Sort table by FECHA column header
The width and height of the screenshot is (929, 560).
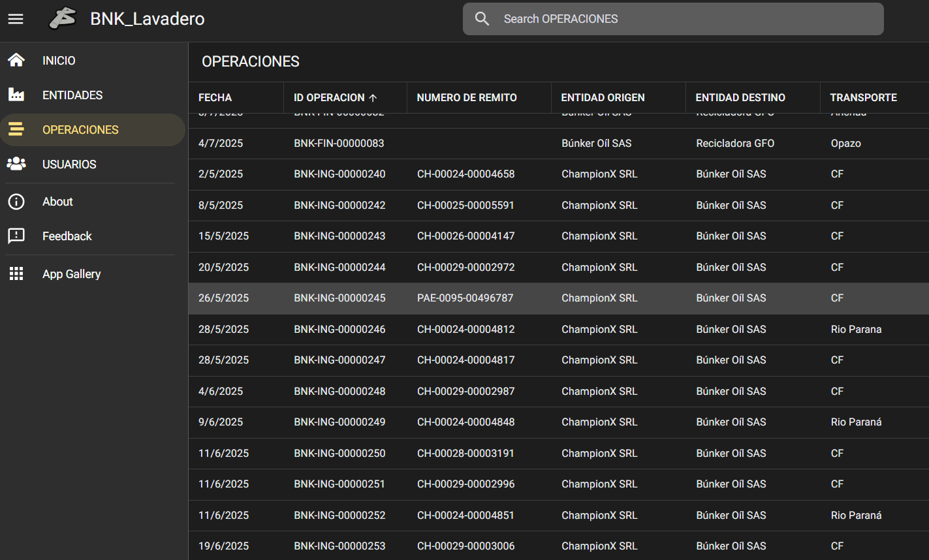[x=215, y=98]
